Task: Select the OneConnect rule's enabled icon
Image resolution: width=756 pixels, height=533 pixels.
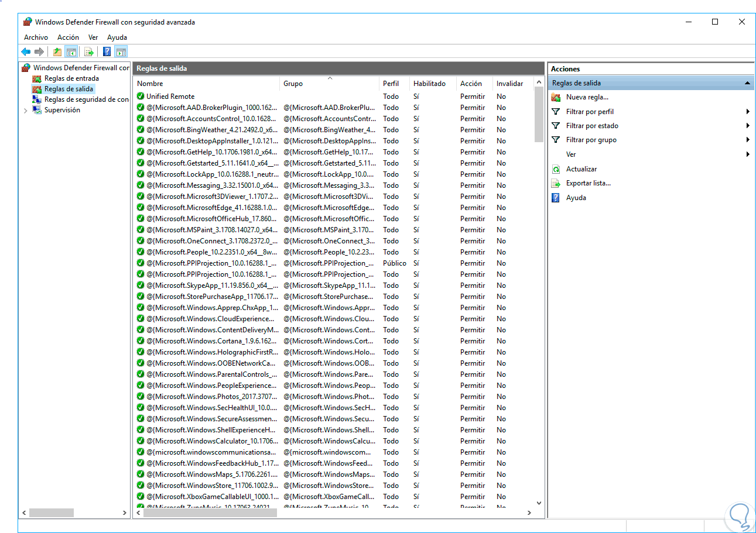Action: tap(141, 240)
